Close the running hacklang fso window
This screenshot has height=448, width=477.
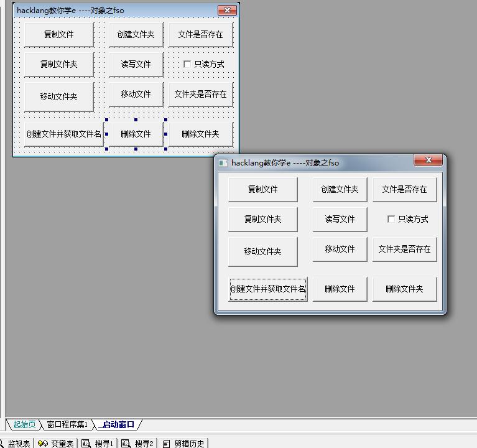point(428,160)
